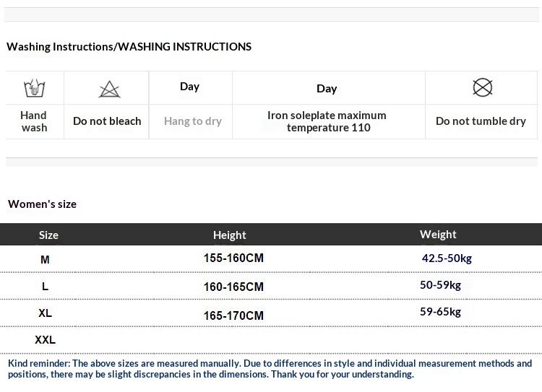542x392 pixels.
Task: Click the Washing Instructions heading
Action: tap(129, 47)
